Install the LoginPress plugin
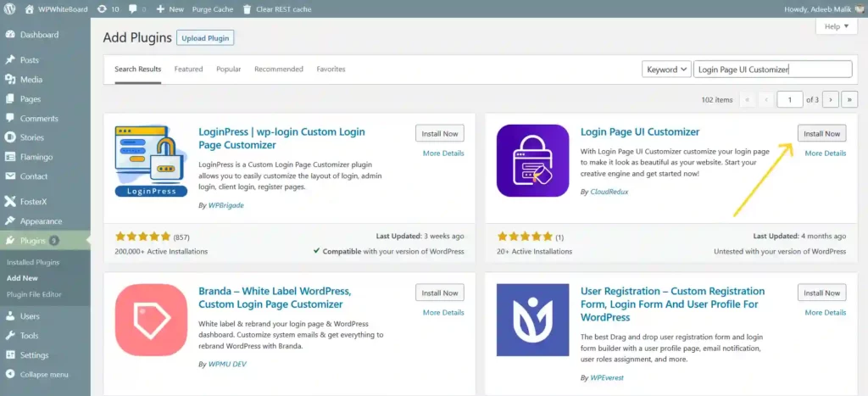This screenshot has height=396, width=868. point(440,133)
